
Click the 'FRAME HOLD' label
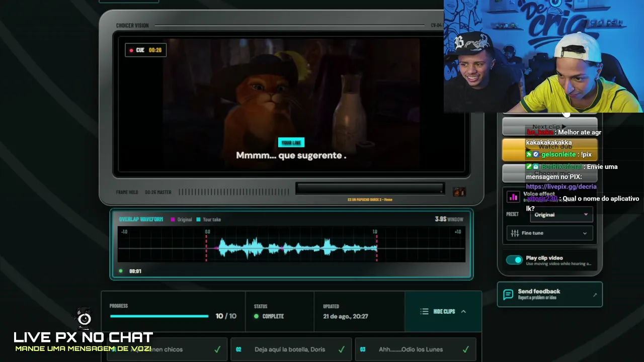click(x=127, y=192)
